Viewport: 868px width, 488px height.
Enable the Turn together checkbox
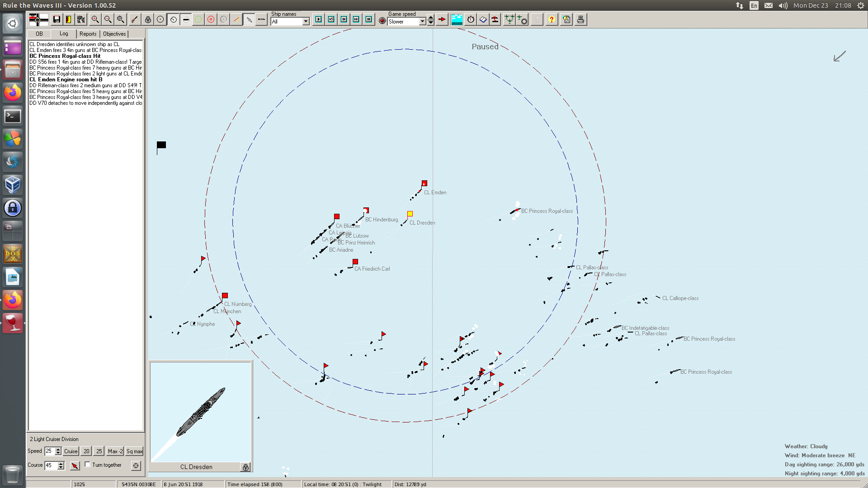coord(88,465)
